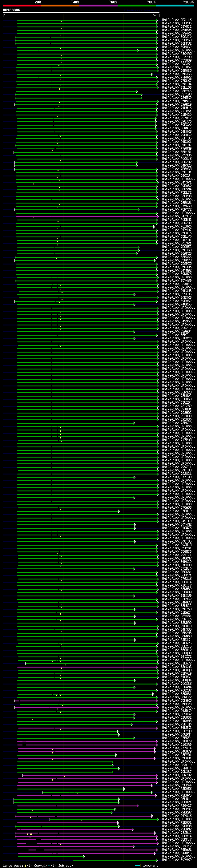
Task: Select the UniRef100_C1E430 label
Action: click(x=177, y=115)
